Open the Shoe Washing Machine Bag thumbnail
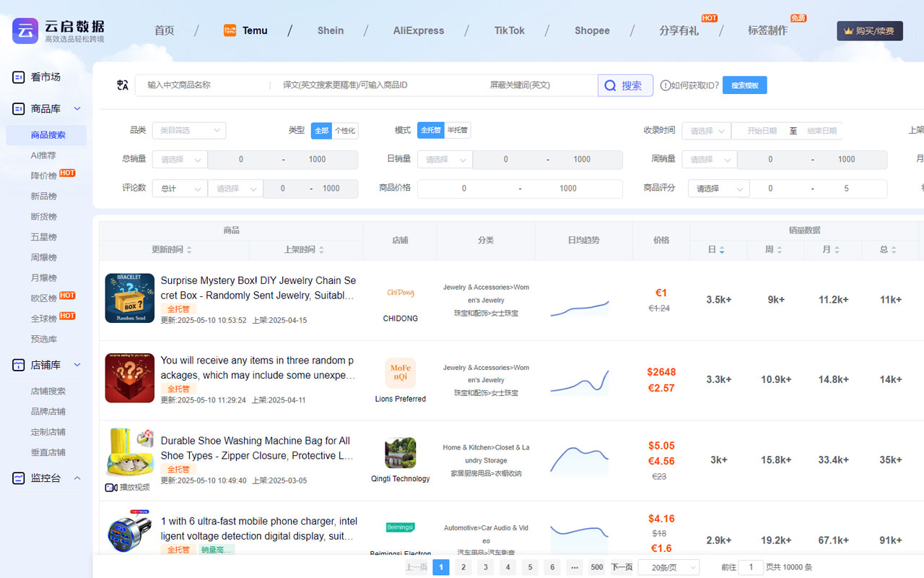Image resolution: width=924 pixels, height=578 pixels. point(130,452)
